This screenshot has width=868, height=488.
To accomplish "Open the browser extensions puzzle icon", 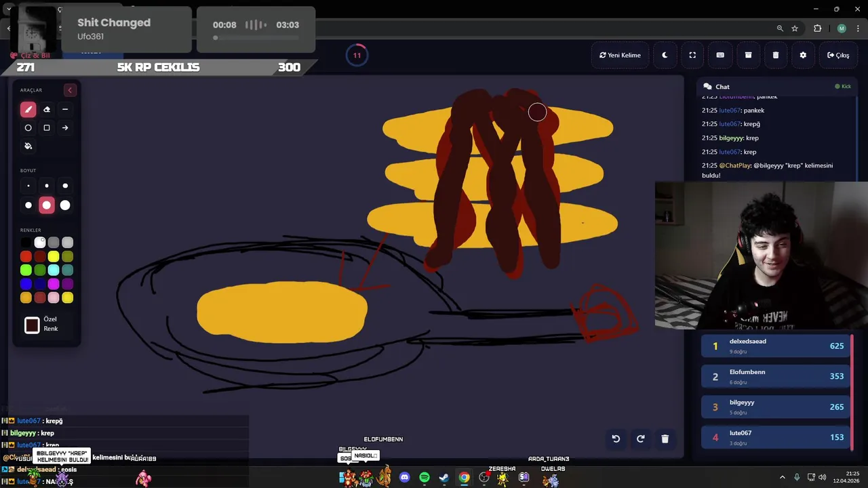I will click(817, 28).
